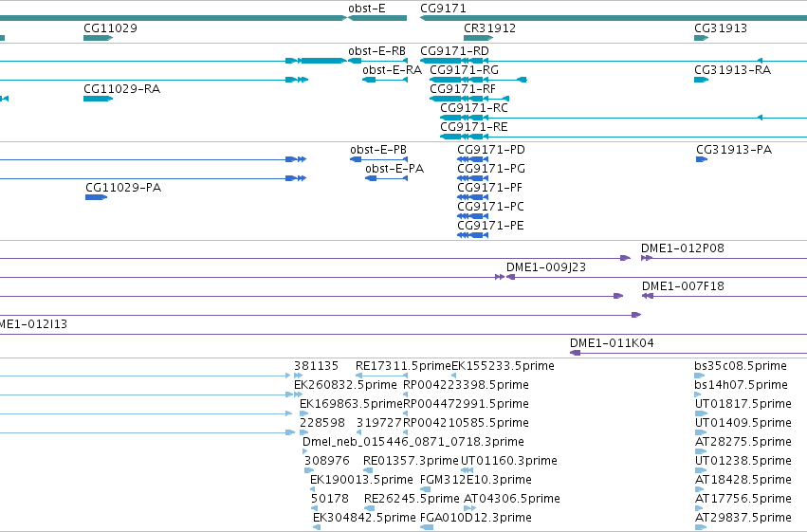Select BAC clone DME1-009J23
Viewport: 807px width, 532px height.
pyautogui.click(x=546, y=267)
